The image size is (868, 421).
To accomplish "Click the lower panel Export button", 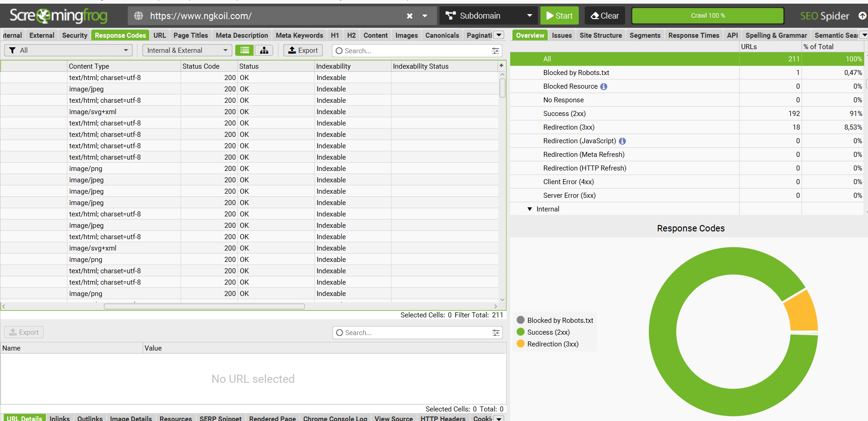I will pyautogui.click(x=24, y=332).
